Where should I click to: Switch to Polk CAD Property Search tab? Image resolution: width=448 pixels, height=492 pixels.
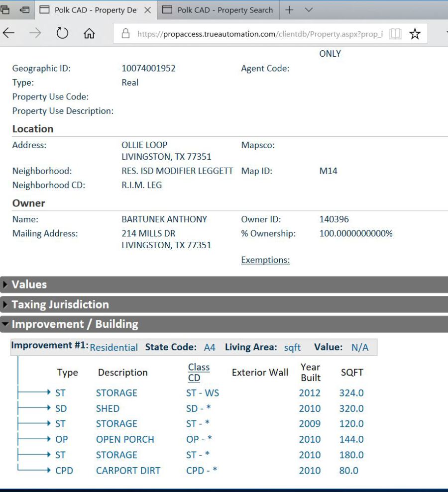point(224,10)
